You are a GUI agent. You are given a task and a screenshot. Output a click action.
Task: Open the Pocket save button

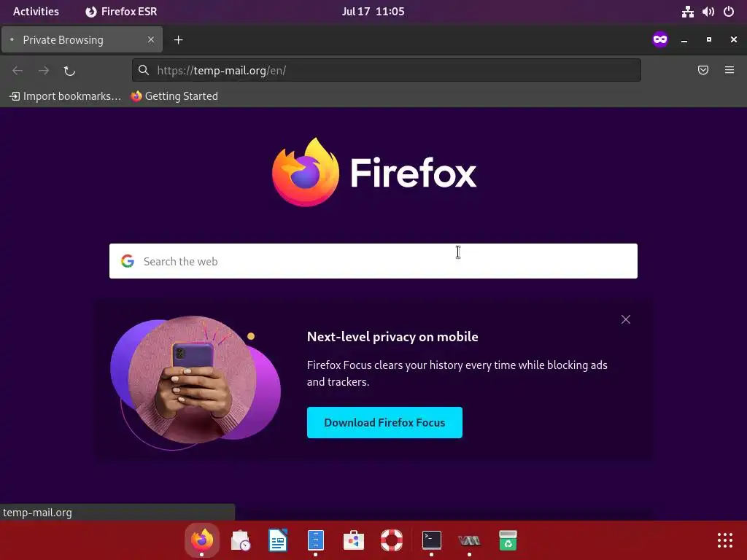[x=703, y=71]
